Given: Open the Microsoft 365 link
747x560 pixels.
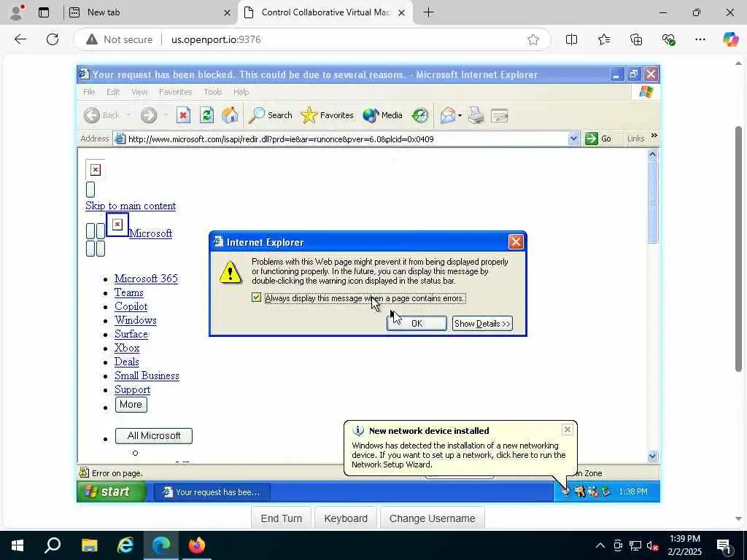Looking at the screenshot, I should pos(146,279).
